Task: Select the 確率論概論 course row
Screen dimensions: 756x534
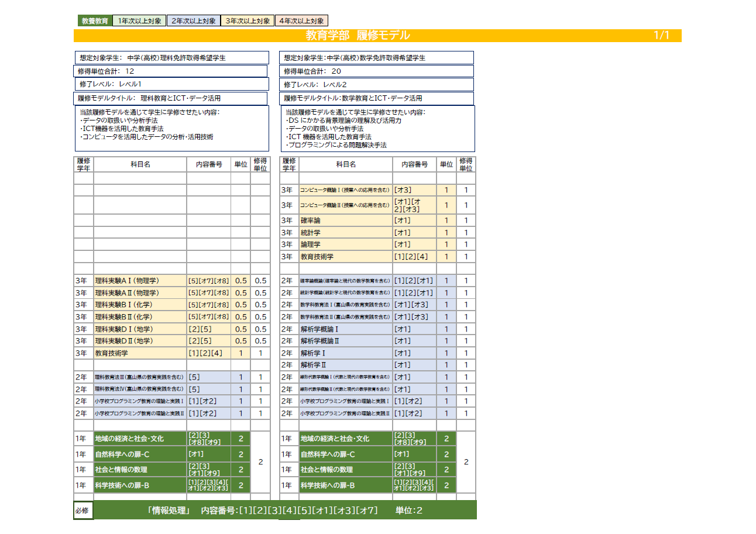Action: point(378,281)
